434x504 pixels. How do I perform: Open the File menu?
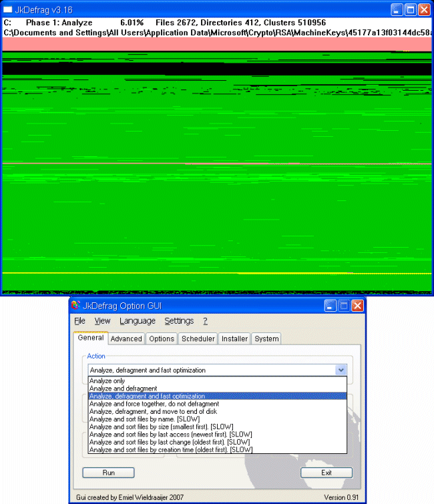tap(79, 321)
